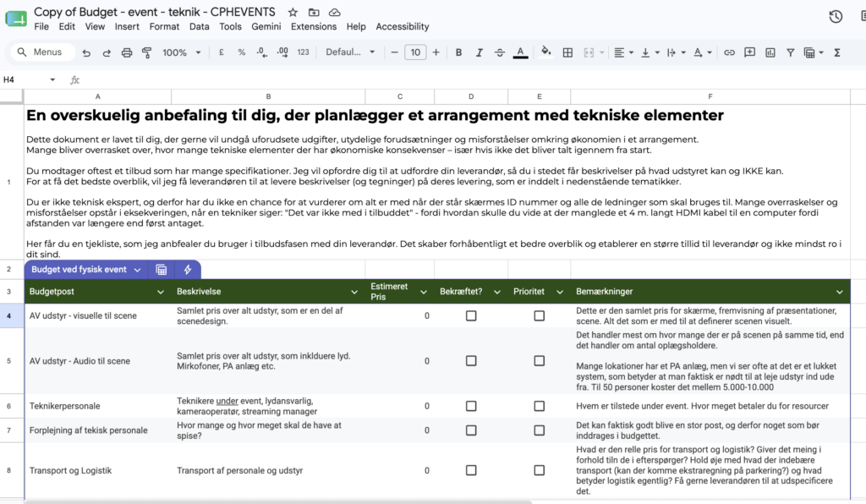The image size is (866, 504).
Task: Apply strikethrough formatting
Action: point(499,52)
